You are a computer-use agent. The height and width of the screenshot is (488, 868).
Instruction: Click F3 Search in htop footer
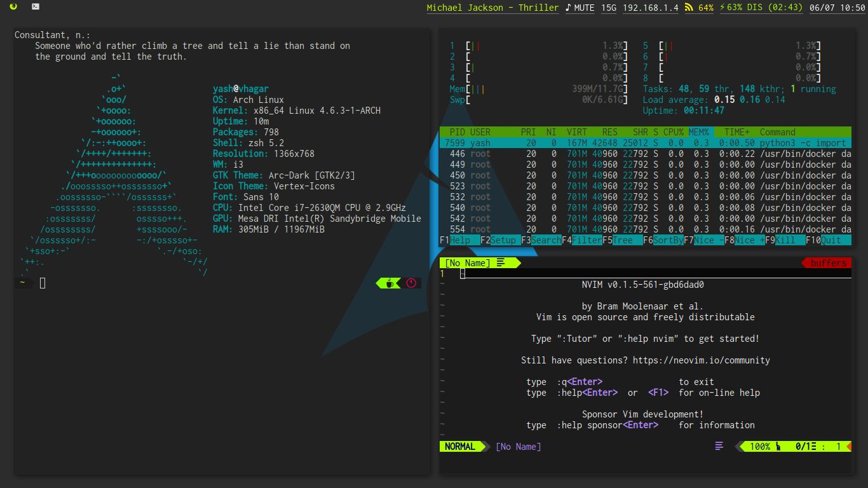click(x=541, y=240)
